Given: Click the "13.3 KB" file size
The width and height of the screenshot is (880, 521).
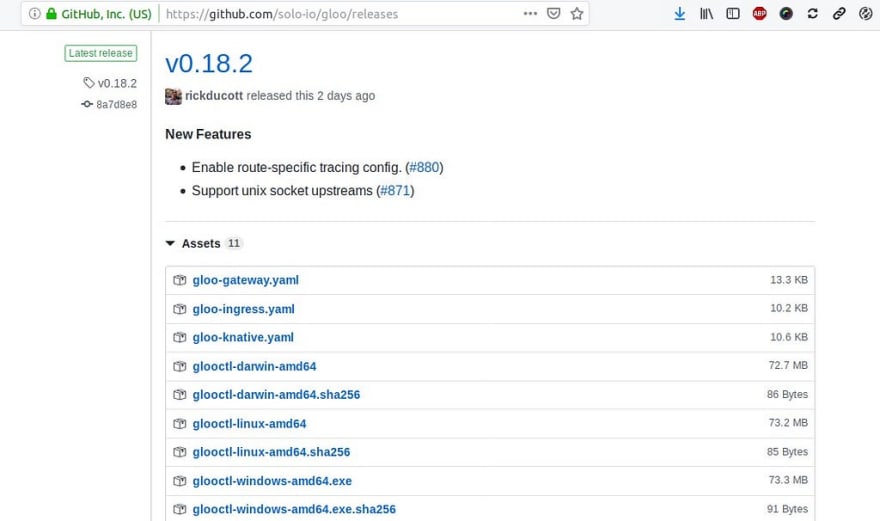Looking at the screenshot, I should pyautogui.click(x=789, y=280).
